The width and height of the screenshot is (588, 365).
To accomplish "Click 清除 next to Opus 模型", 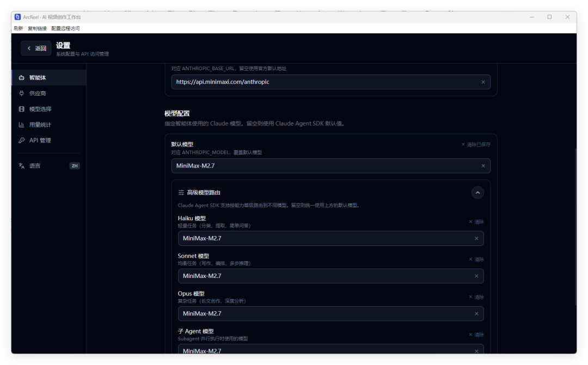I will [x=476, y=297].
